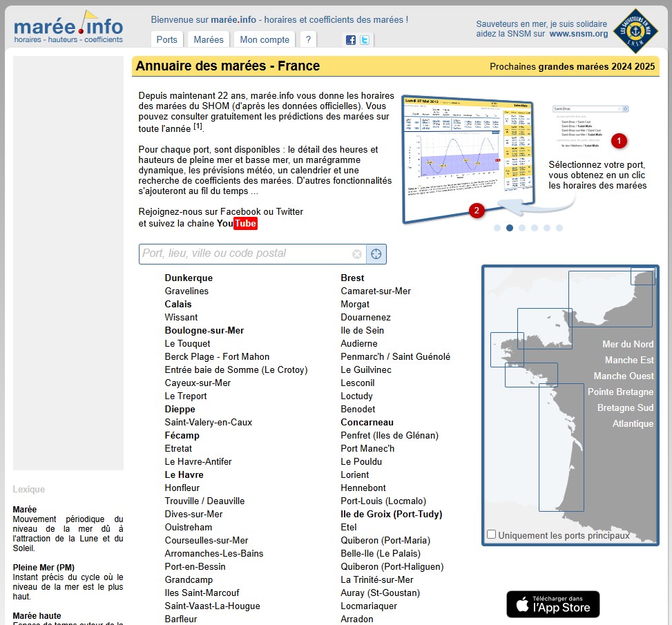Click the geolocation crosshair button

point(376,254)
